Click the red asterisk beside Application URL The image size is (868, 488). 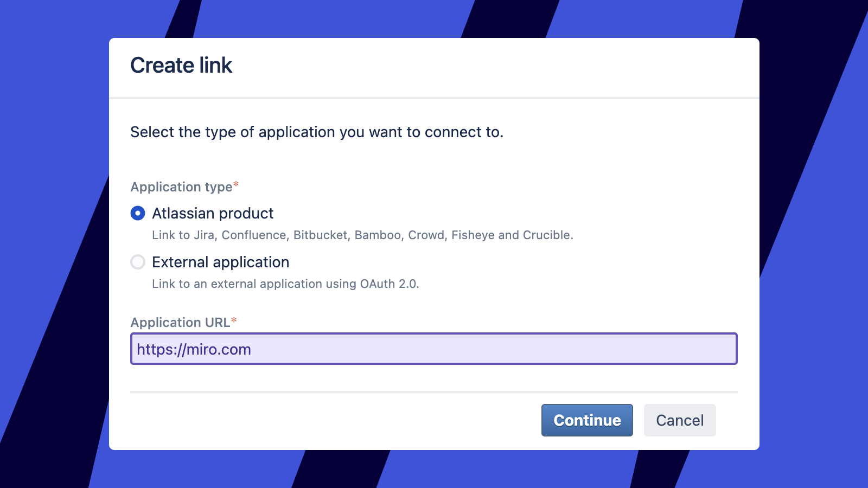coord(234,321)
